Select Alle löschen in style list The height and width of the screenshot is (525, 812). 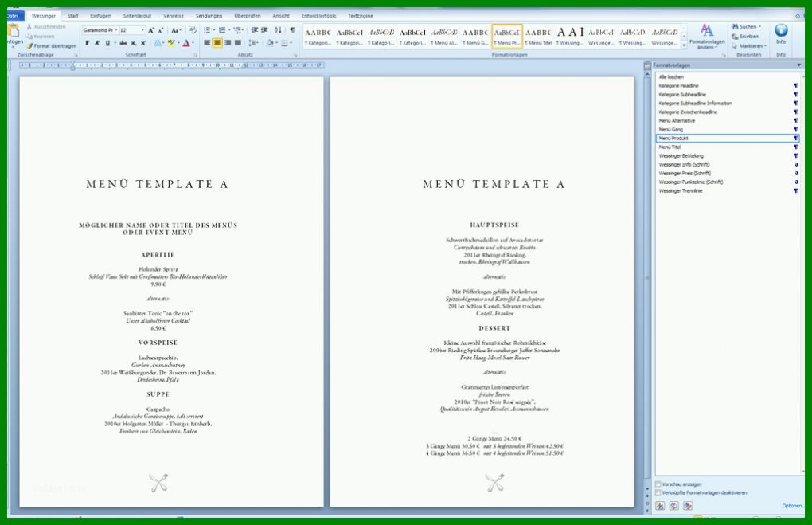pos(727,77)
